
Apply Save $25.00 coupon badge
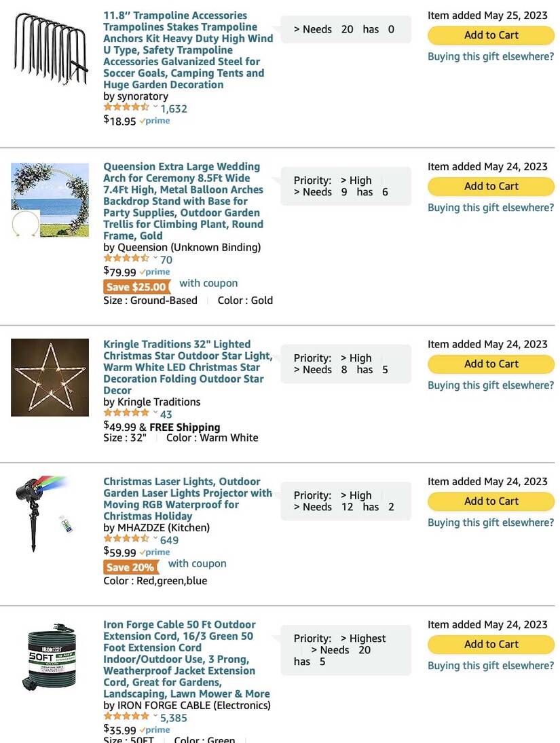136,286
